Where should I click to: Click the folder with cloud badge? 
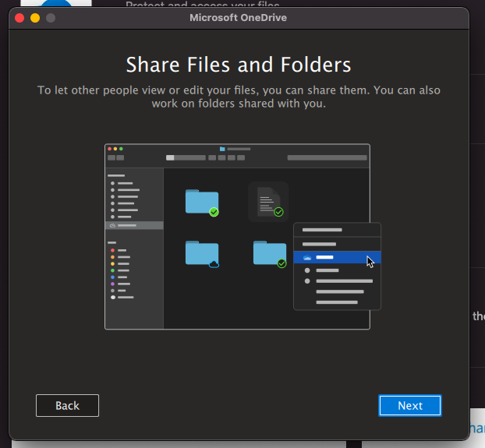201,254
